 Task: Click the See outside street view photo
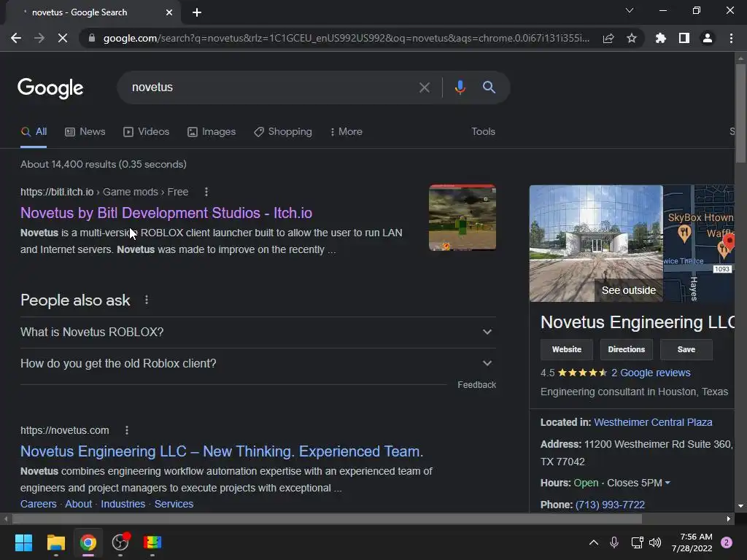596,244
